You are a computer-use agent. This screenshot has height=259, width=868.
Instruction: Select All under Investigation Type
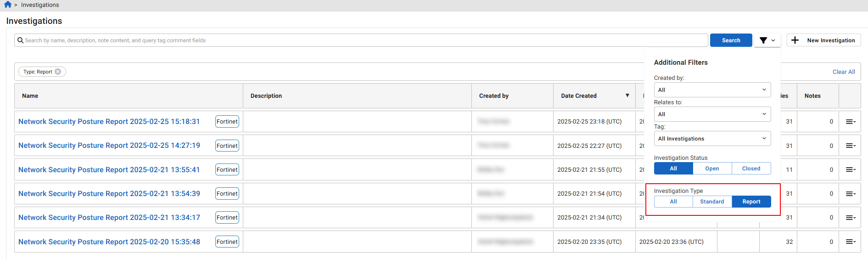click(673, 202)
